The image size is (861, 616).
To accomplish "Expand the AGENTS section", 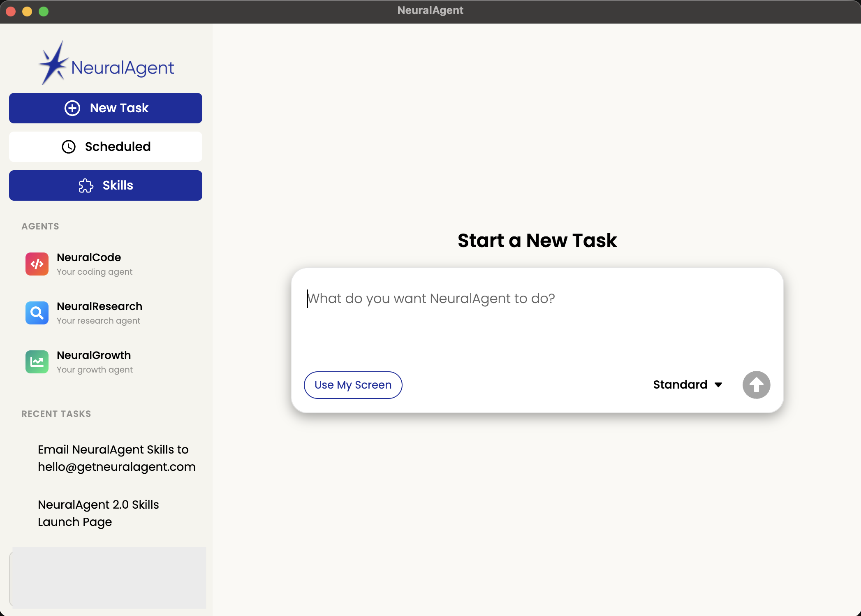I will point(40,226).
